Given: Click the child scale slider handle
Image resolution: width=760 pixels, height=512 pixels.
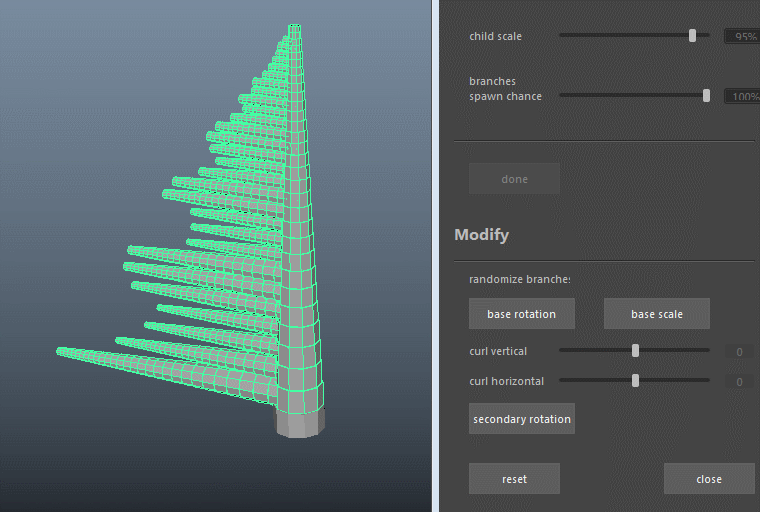Looking at the screenshot, I should [x=692, y=35].
